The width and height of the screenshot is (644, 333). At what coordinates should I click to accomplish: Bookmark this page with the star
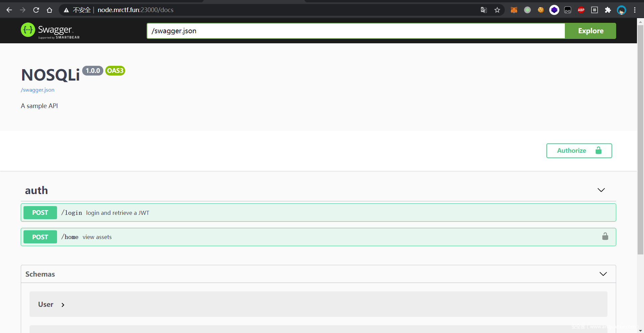point(497,10)
